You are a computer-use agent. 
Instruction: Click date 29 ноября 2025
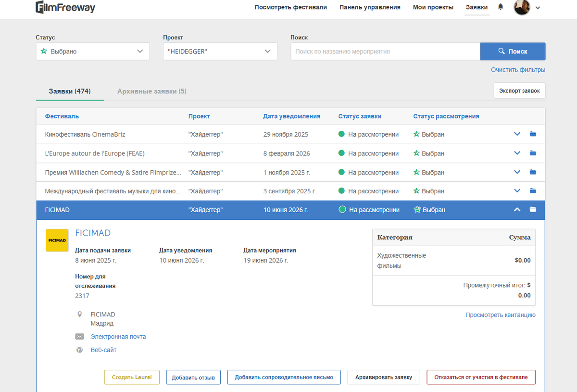pyautogui.click(x=286, y=134)
